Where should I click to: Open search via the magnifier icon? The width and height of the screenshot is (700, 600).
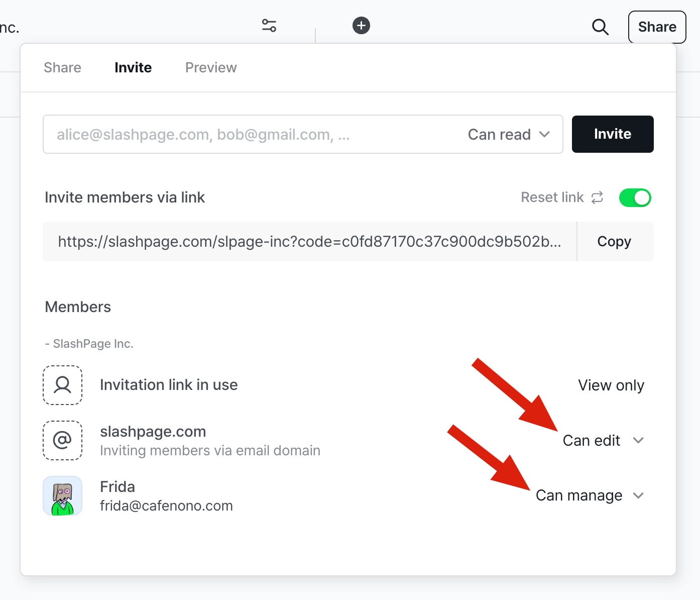coord(600,27)
